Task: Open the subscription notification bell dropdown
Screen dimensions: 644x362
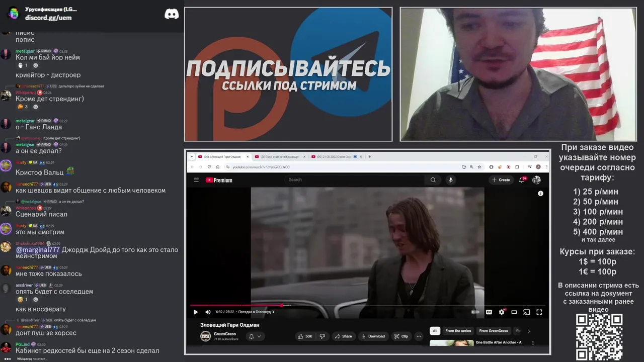Action: tap(255, 336)
